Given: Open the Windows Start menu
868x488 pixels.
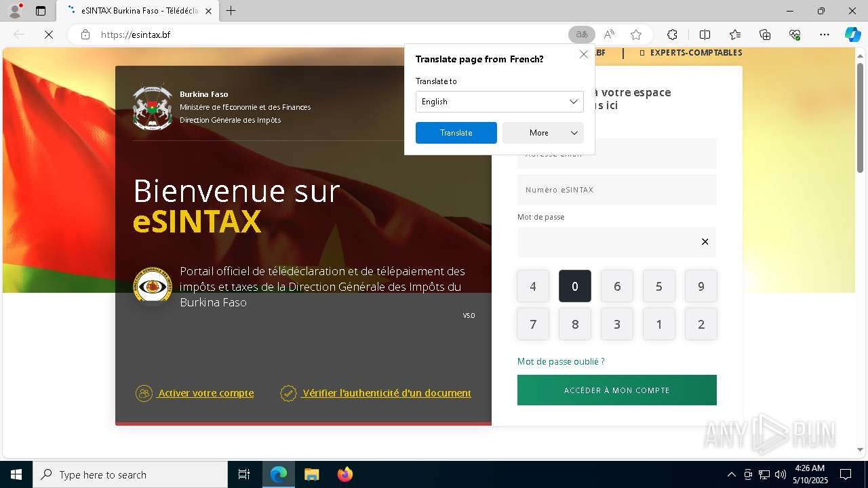Looking at the screenshot, I should 16,474.
